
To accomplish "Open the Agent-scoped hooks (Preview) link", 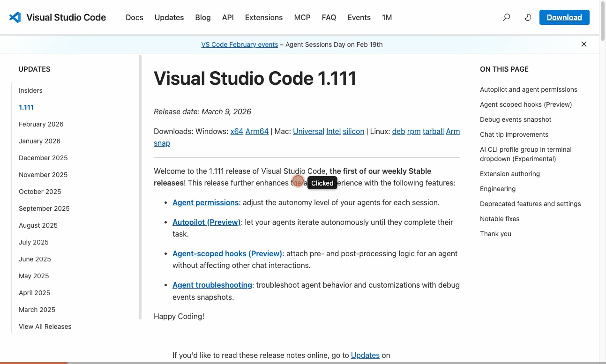I will [x=227, y=253].
